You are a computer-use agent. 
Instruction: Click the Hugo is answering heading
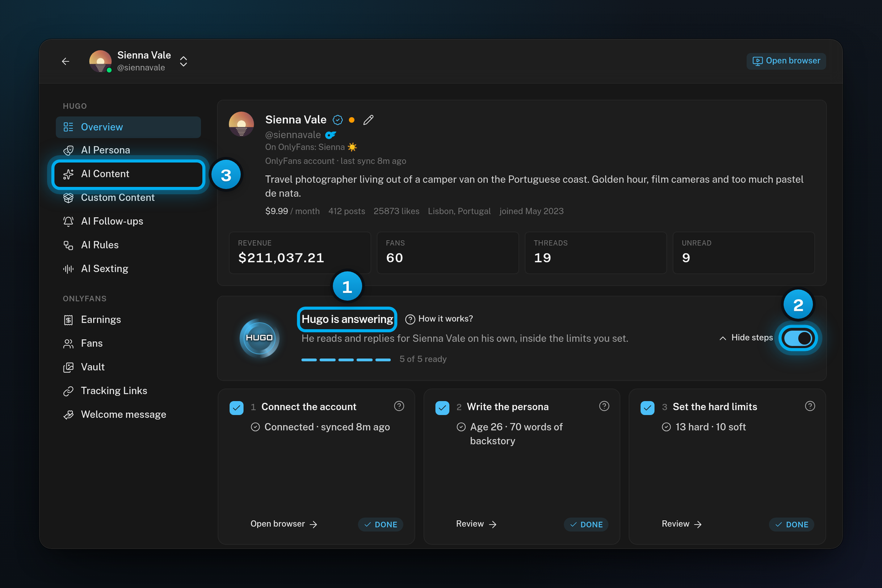(x=347, y=320)
